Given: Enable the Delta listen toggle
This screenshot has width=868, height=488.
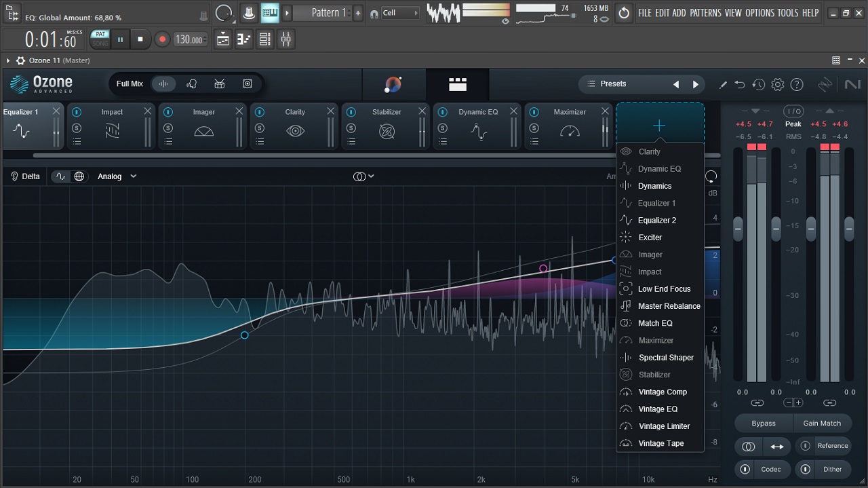Looking at the screenshot, I should click(26, 176).
